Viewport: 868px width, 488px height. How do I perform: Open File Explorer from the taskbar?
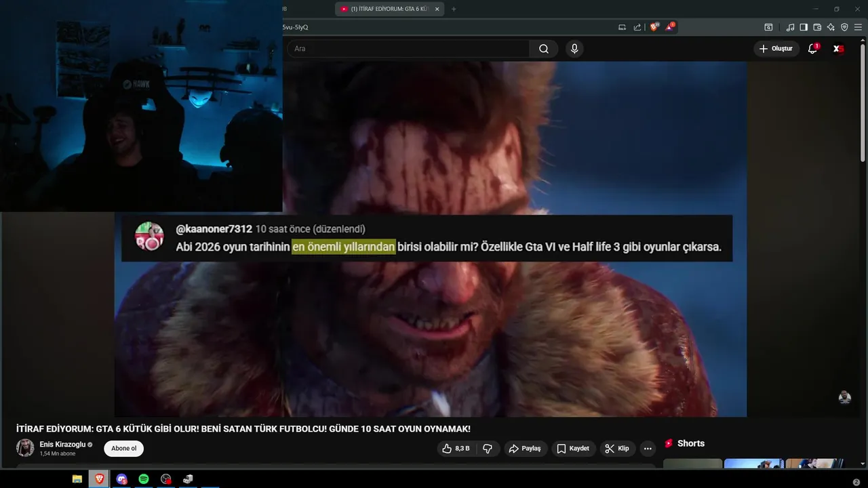(77, 479)
